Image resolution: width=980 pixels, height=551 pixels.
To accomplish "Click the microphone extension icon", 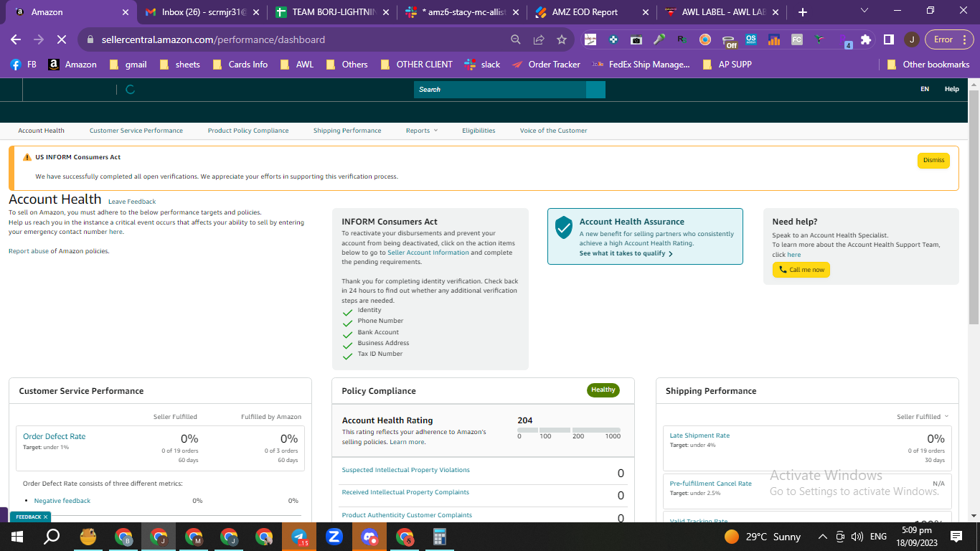I will (x=659, y=39).
